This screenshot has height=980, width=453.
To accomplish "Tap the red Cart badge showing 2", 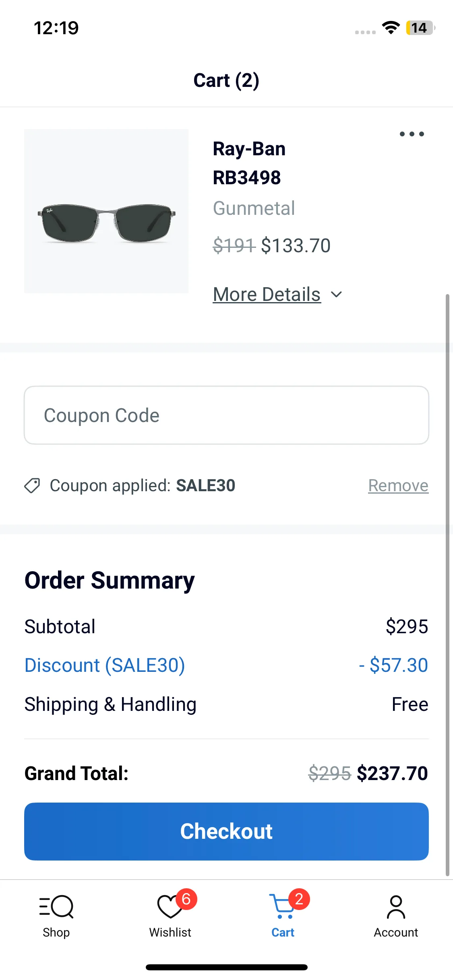I will coord(299,899).
